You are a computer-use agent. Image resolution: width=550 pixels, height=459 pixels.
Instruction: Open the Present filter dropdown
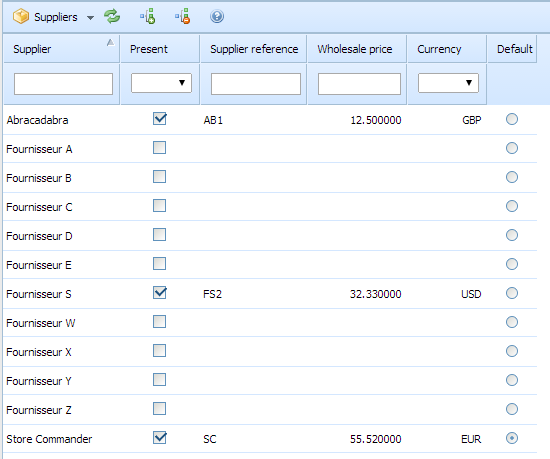161,83
